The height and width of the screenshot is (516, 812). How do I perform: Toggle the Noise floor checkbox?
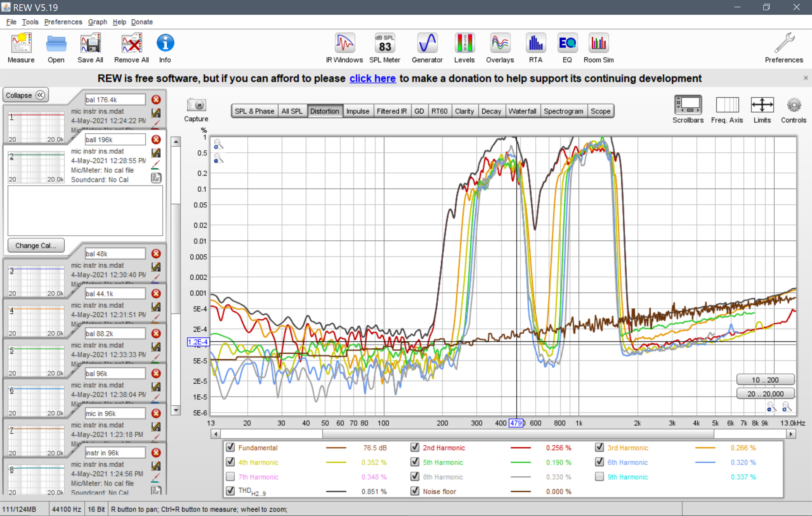(415, 491)
